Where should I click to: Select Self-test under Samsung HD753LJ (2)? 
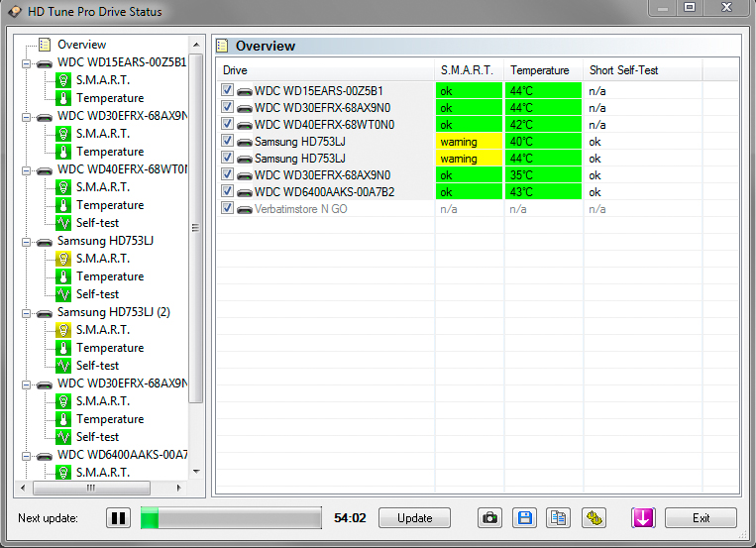tap(97, 366)
